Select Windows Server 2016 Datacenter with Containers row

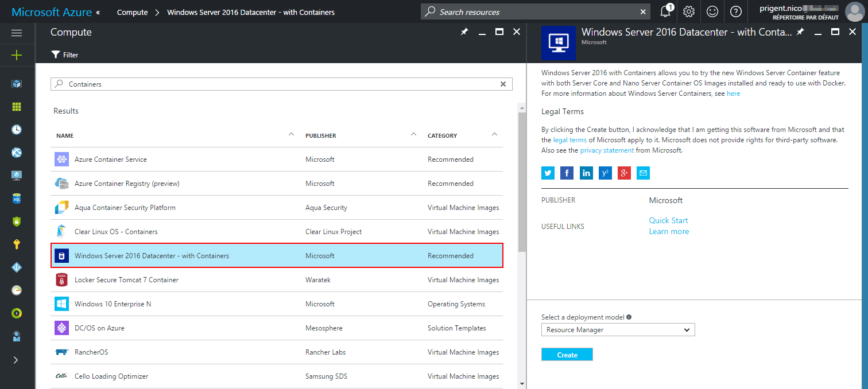(277, 255)
